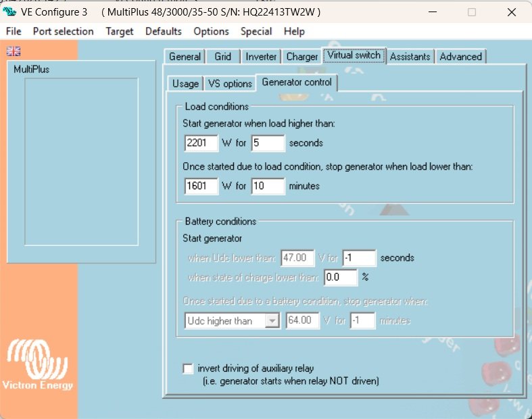This screenshot has width=532, height=419.
Task: Click the stop load 10 minutes field
Action: point(268,186)
